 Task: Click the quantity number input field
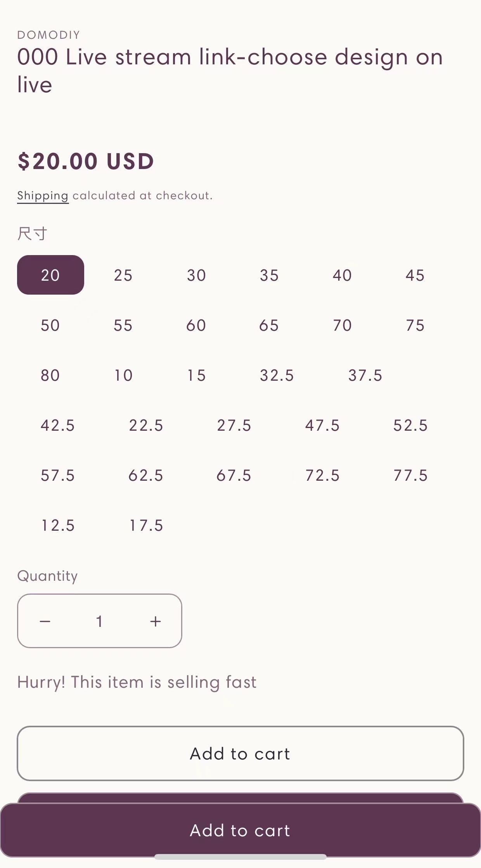coord(99,621)
